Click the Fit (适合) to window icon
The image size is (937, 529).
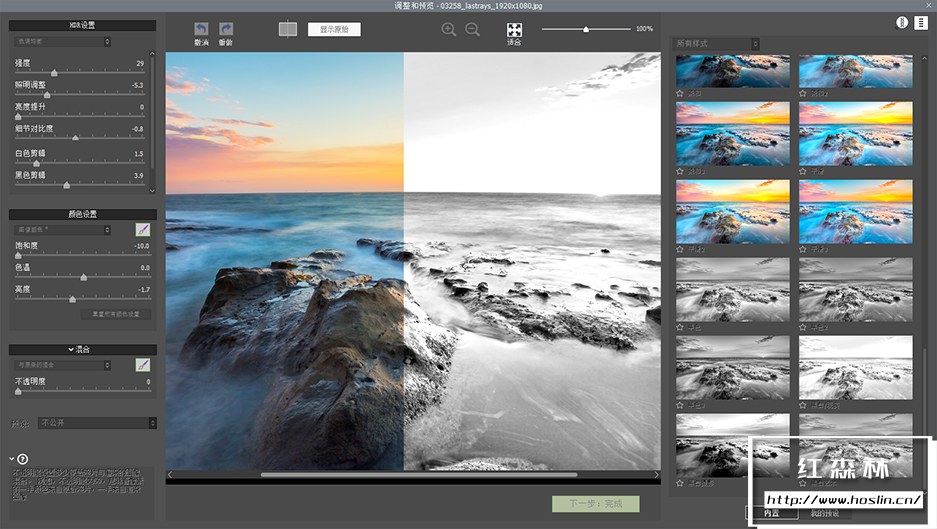point(514,31)
